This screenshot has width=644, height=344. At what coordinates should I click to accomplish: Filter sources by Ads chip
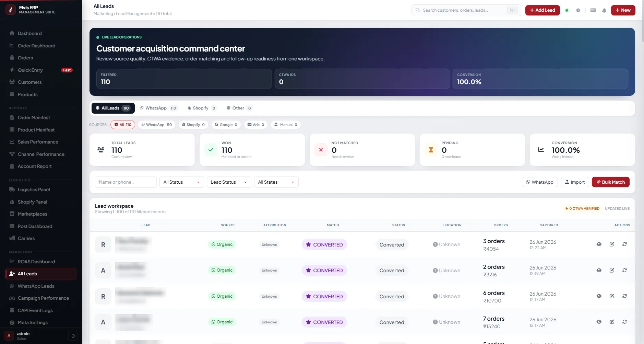coord(256,125)
